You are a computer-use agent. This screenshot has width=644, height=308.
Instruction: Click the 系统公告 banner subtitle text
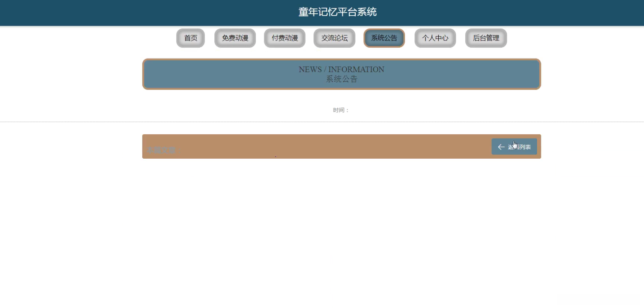[342, 79]
